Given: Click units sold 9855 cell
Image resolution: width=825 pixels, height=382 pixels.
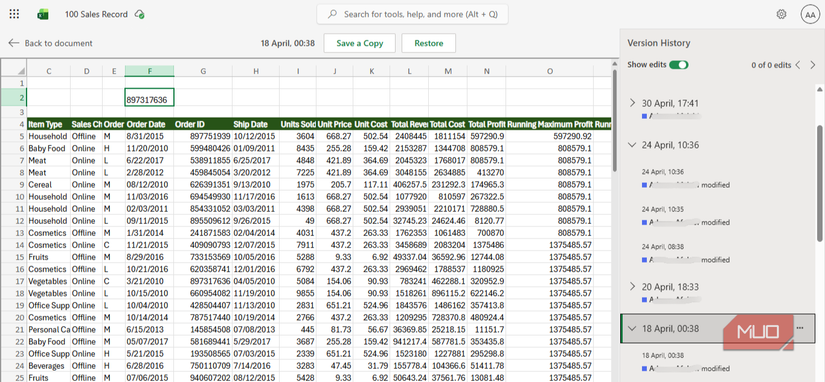Looking at the screenshot, I should coord(298,293).
